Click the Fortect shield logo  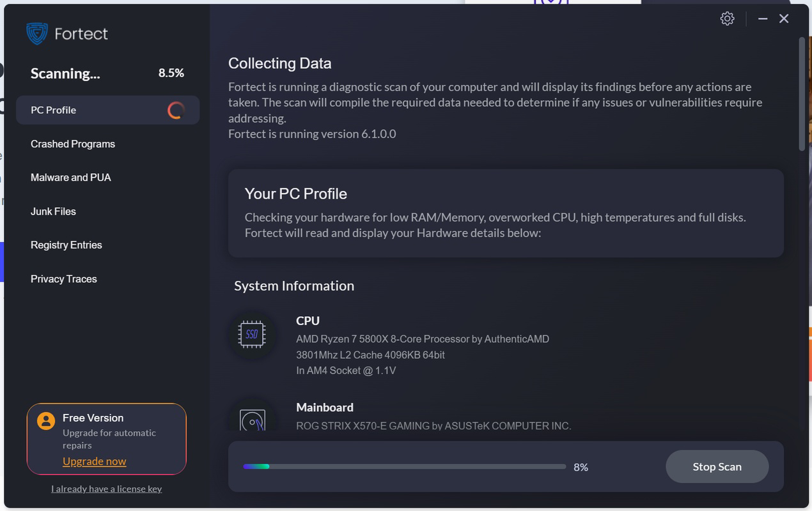pyautogui.click(x=37, y=33)
